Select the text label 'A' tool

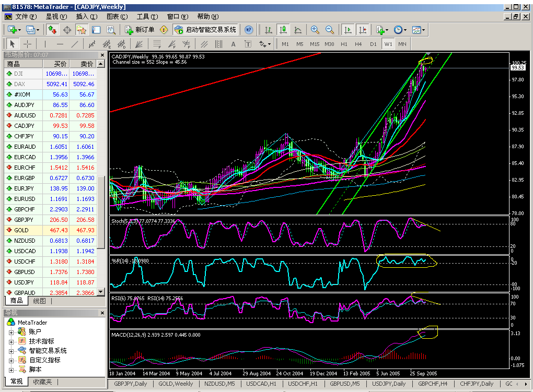(233, 44)
